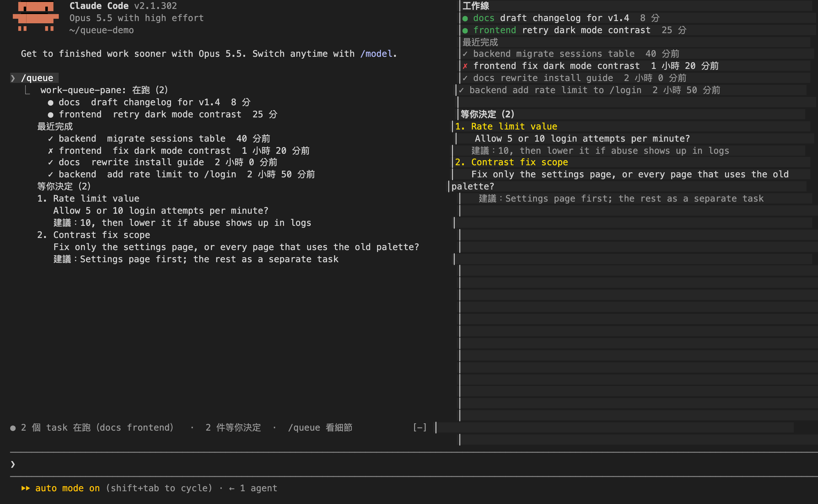Select '1. Rate limit value' decision in side pane
The image size is (818, 504).
pyautogui.click(x=506, y=126)
